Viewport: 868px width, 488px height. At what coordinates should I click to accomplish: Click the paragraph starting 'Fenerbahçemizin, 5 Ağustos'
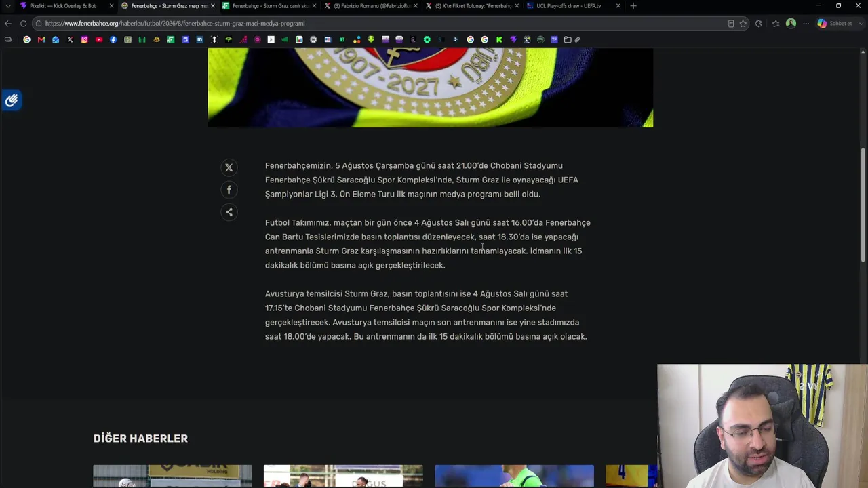422,180
